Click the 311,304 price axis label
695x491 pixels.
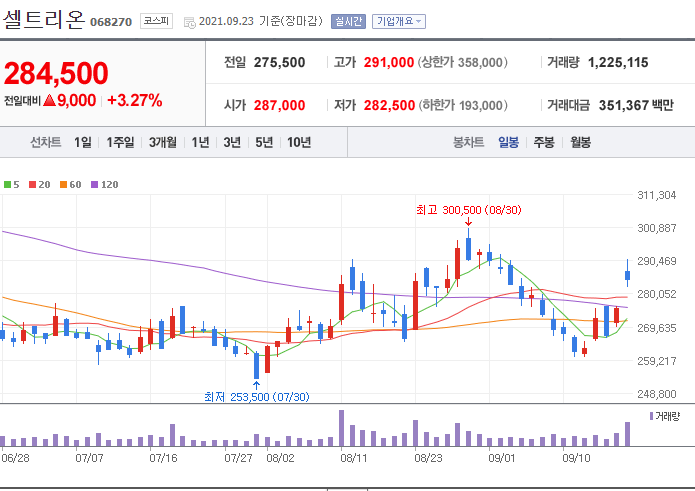tap(656, 195)
